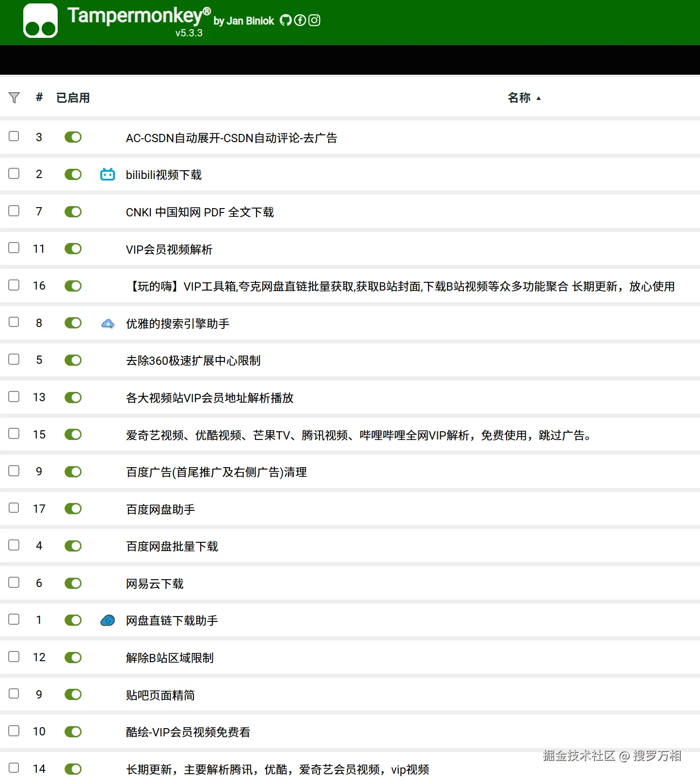Select checkbox for 百度网盘批量下载 script
Image resolution: width=700 pixels, height=781 pixels.
pos(14,545)
